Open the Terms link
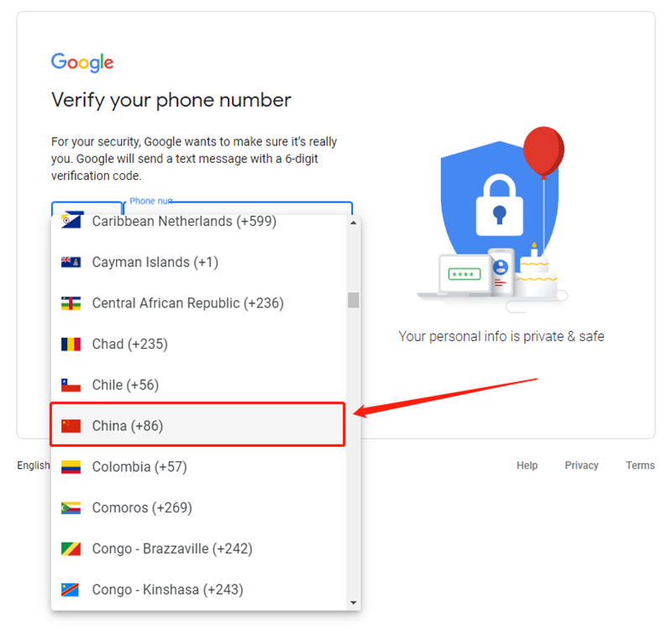The width and height of the screenshot is (672, 631). (640, 465)
